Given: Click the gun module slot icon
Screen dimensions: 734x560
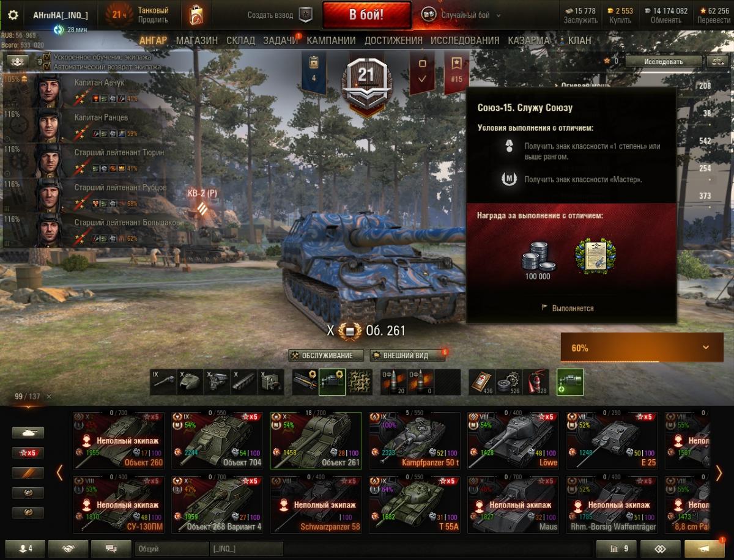Looking at the screenshot, I should click(163, 381).
